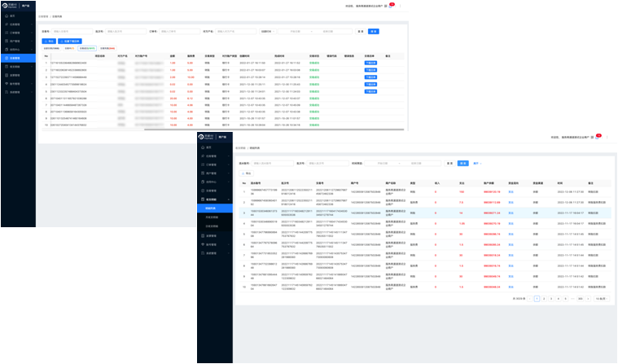Select the 交易中 status tab
Screen dimensions: 618x364
click(69, 49)
